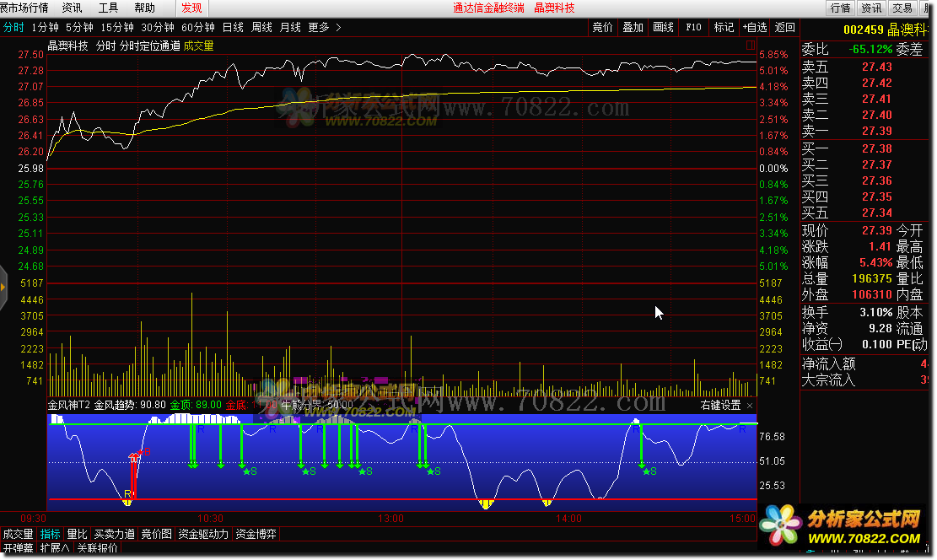This screenshot has width=937, height=560.
Task: Click the 换手 3.10% turnover value
Action: tap(876, 313)
